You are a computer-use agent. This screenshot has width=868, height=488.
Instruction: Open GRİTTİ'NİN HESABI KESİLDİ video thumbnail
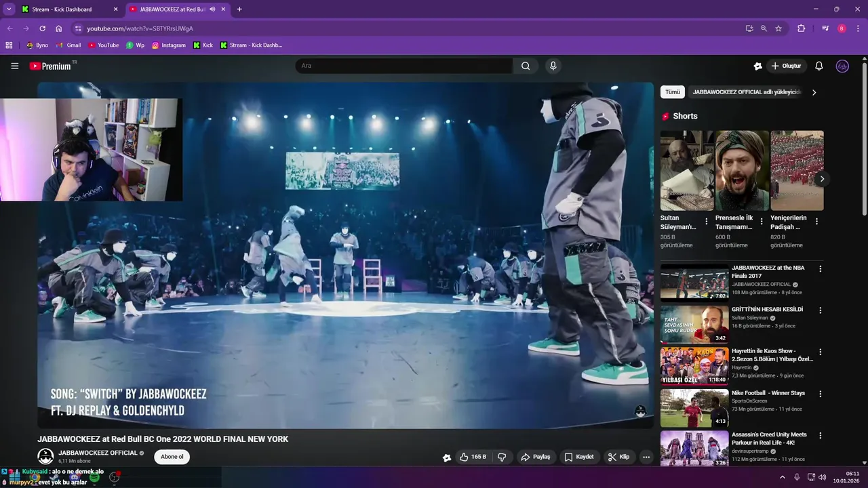pos(694,325)
